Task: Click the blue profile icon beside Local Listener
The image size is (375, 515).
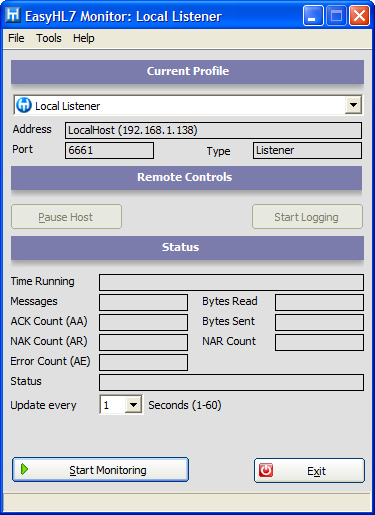Action: coord(24,105)
